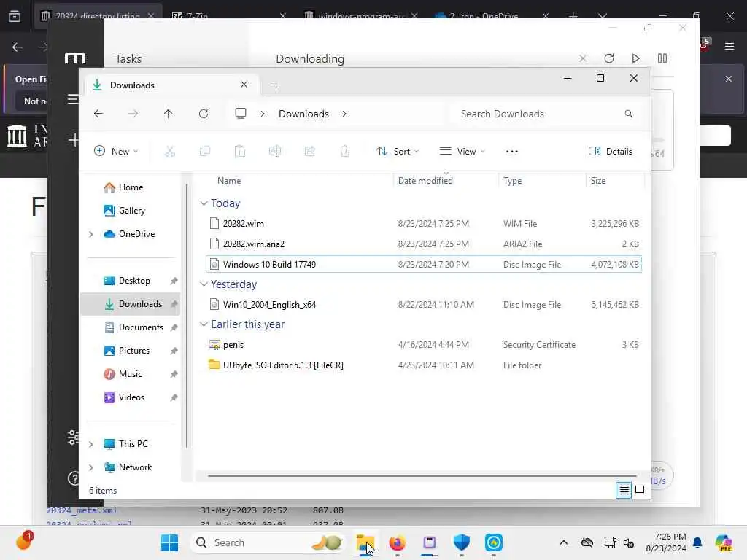This screenshot has width=747, height=560.
Task: Open a new Explorer tab
Action: coord(276,85)
